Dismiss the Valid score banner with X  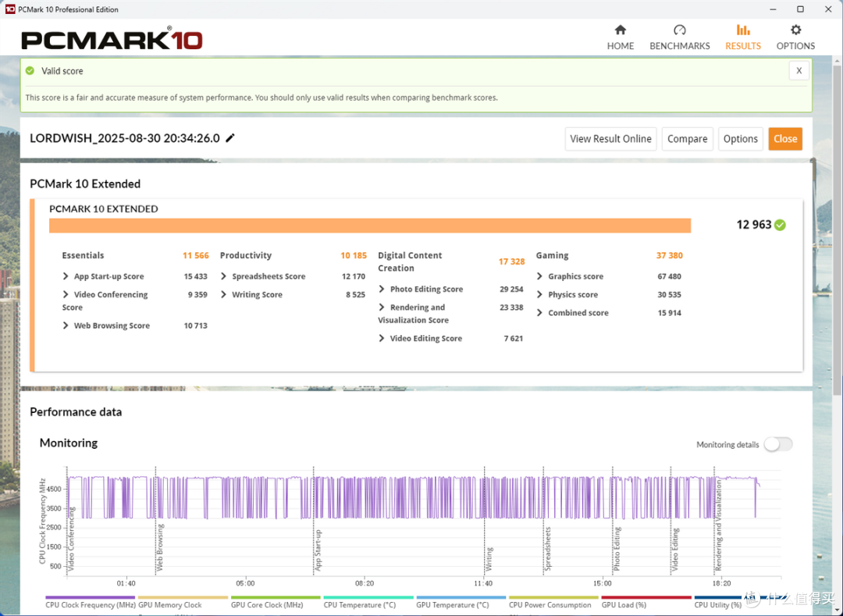click(x=799, y=71)
